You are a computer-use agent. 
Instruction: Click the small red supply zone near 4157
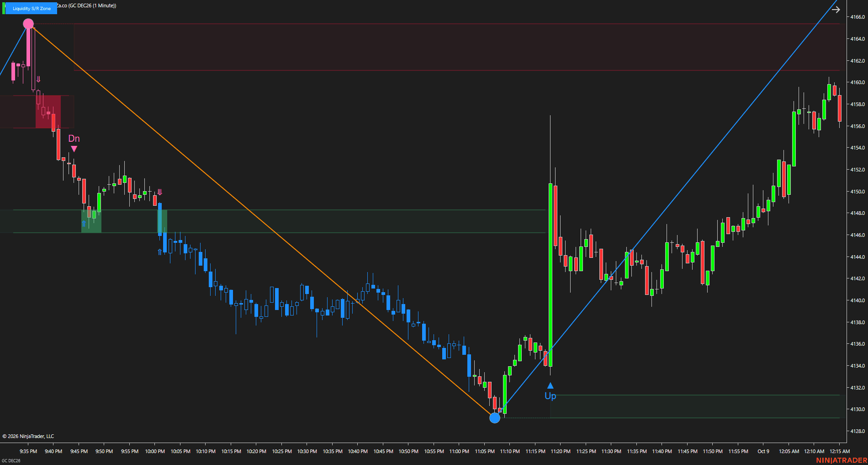[x=37, y=112]
